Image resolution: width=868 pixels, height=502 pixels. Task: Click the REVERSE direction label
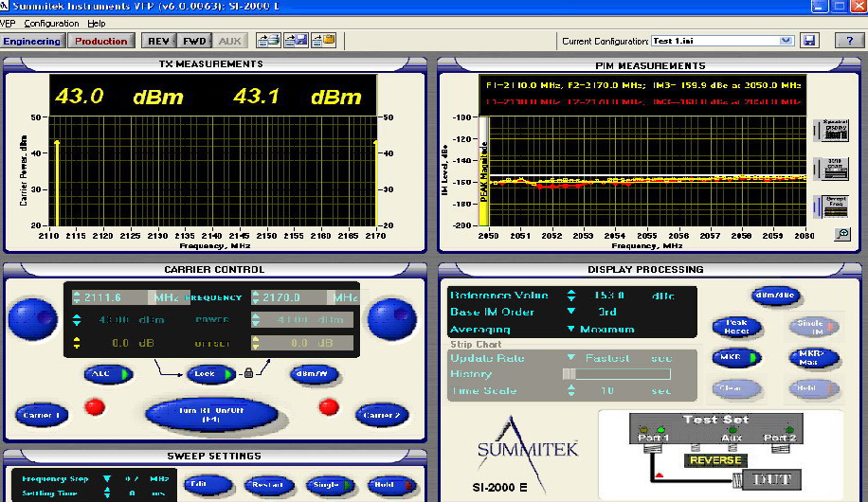pyautogui.click(x=715, y=460)
